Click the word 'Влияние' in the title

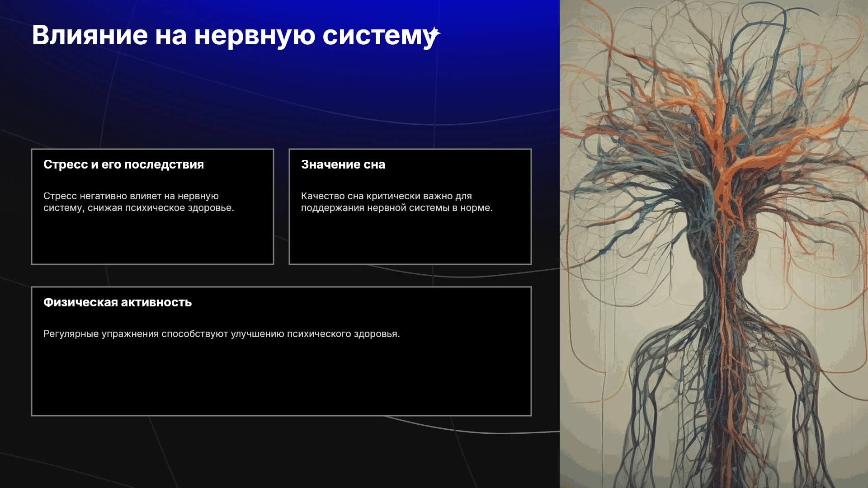tap(90, 35)
